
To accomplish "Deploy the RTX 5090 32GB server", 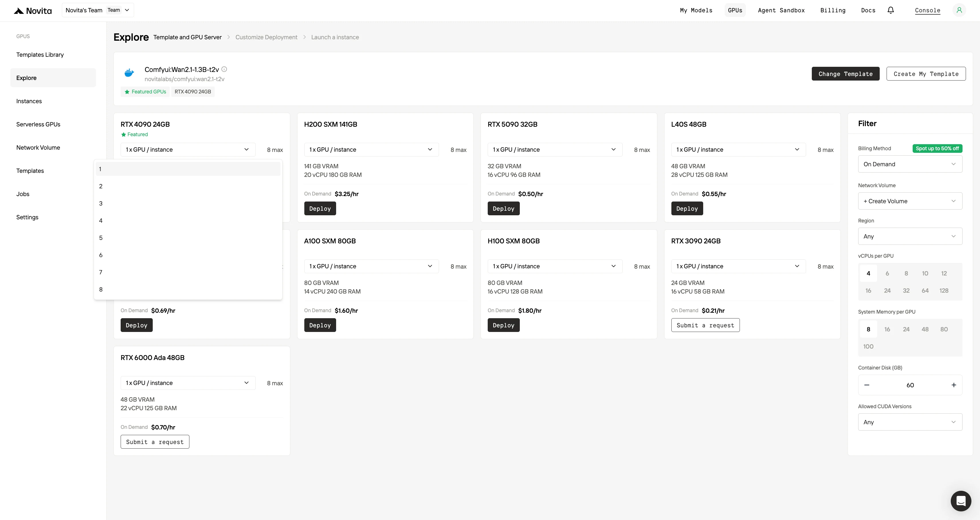I will tap(503, 209).
